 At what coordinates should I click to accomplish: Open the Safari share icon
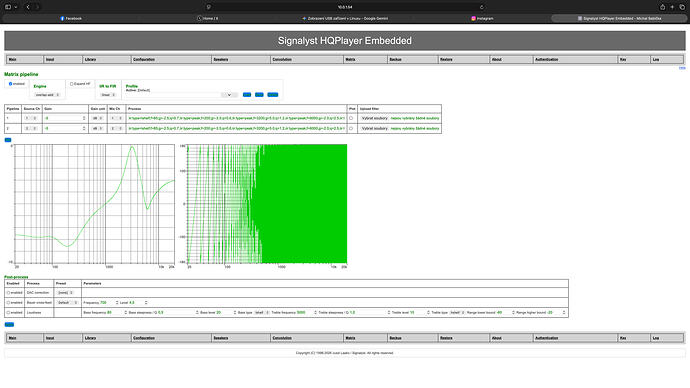coord(662,7)
